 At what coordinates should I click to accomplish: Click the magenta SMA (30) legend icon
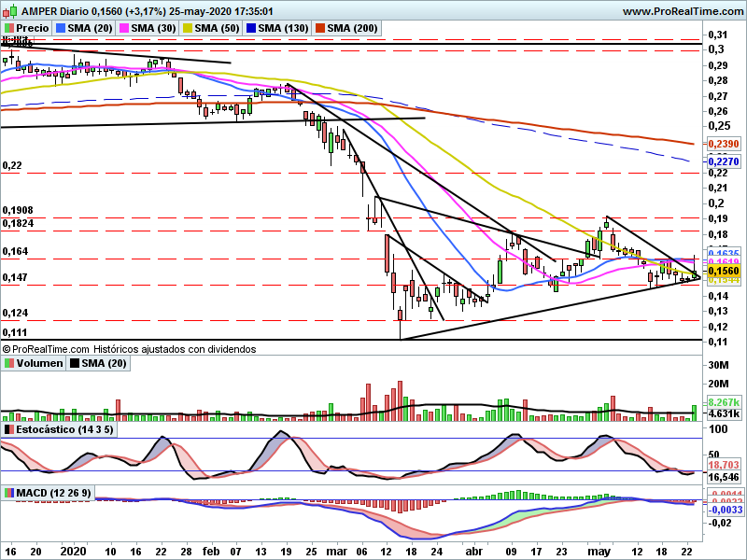(x=124, y=29)
